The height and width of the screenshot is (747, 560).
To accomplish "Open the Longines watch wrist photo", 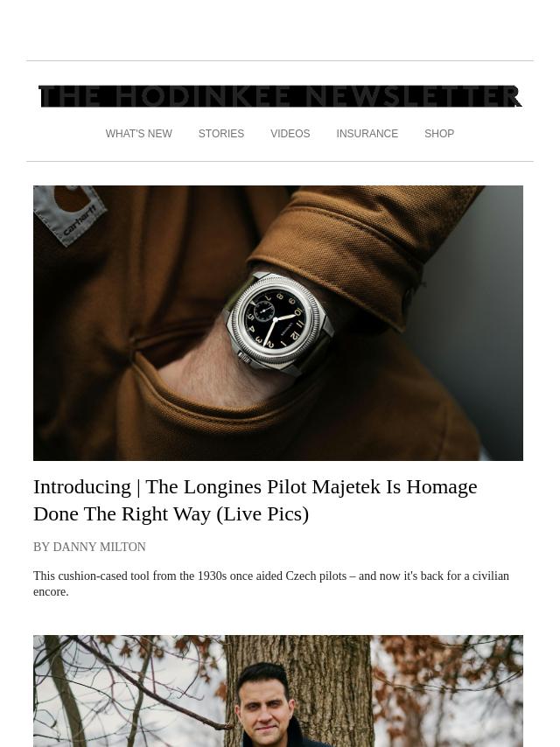I will coord(278,323).
